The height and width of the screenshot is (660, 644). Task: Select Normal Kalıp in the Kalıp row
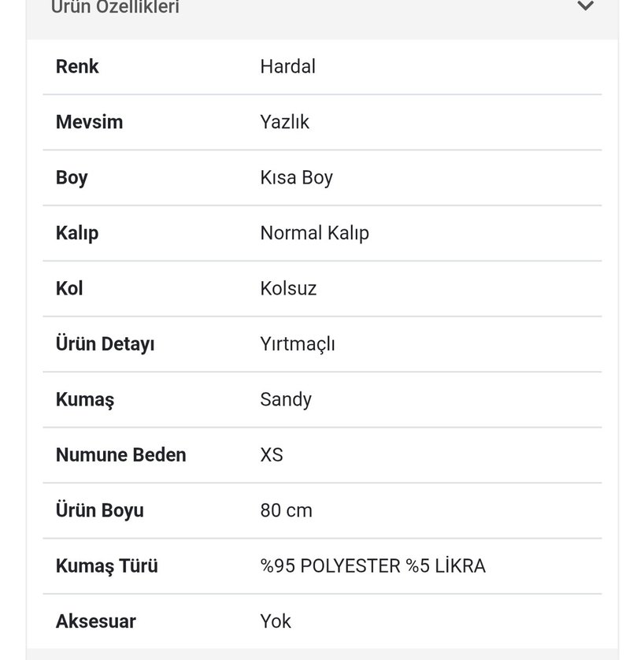pos(314,233)
